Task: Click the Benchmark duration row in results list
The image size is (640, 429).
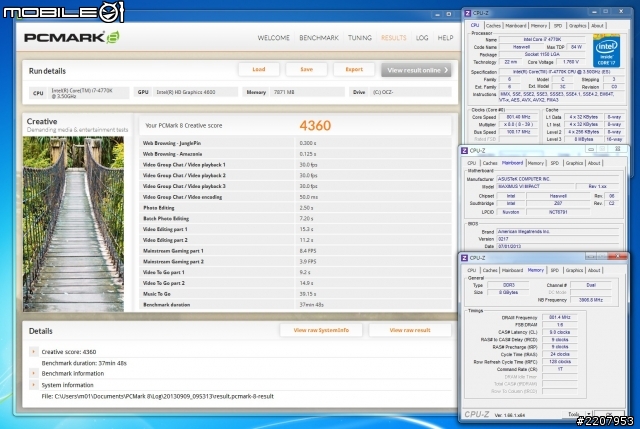Action: tap(296, 305)
